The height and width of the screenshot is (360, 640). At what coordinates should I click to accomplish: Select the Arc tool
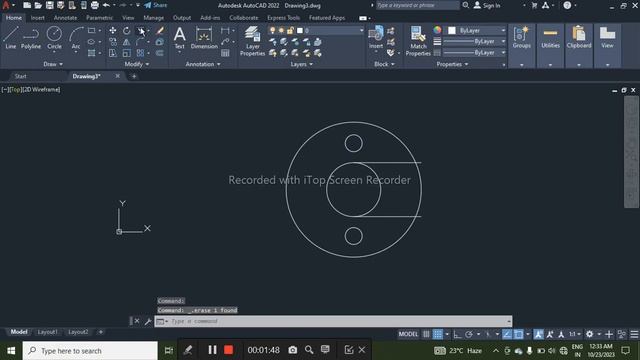coord(76,38)
